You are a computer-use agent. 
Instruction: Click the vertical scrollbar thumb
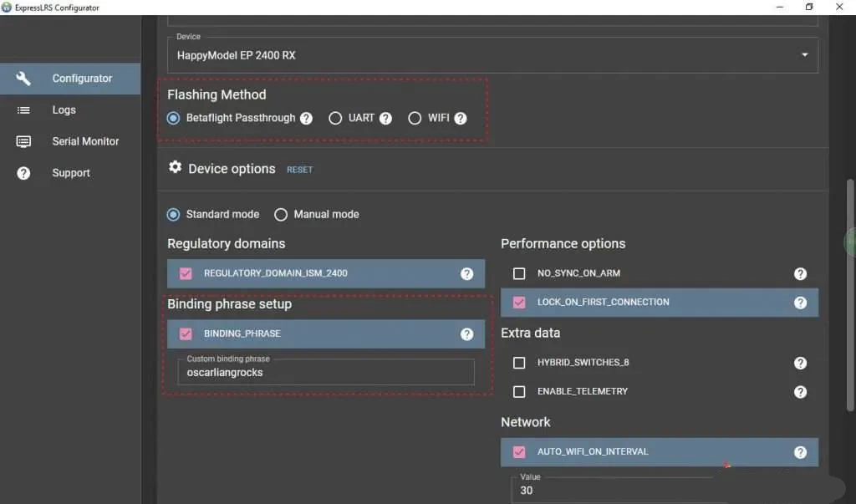[x=849, y=295]
